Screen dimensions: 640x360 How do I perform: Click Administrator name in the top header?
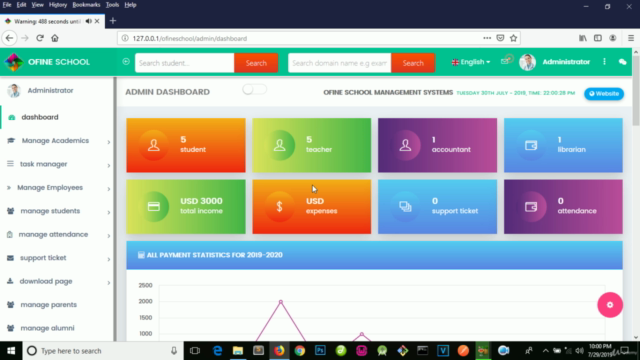(x=566, y=62)
